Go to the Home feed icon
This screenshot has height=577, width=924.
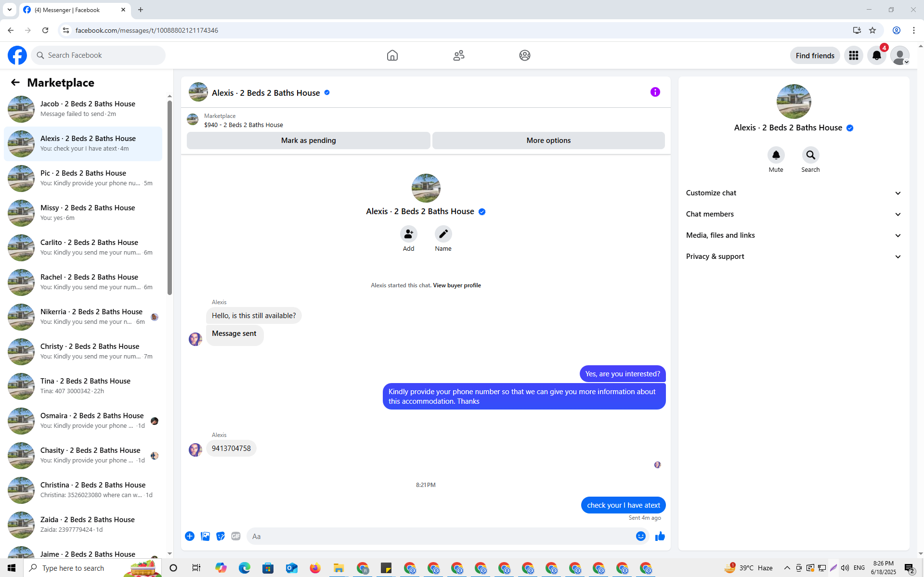(392, 55)
